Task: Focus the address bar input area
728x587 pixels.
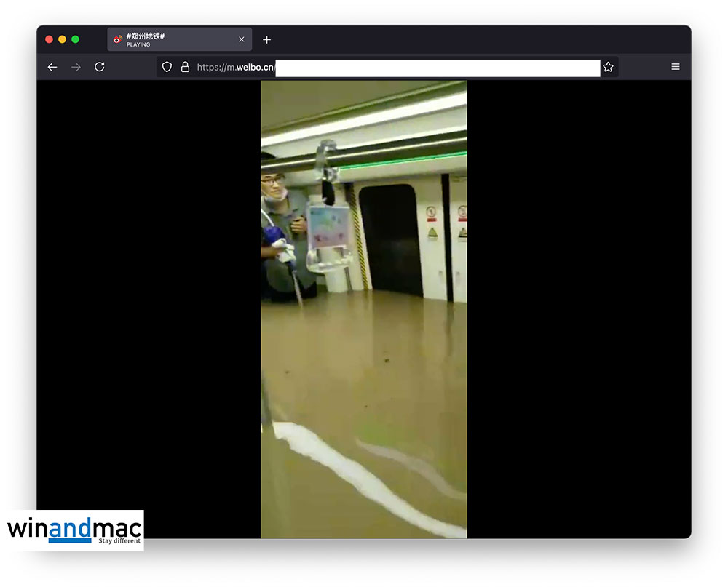Action: (x=437, y=68)
